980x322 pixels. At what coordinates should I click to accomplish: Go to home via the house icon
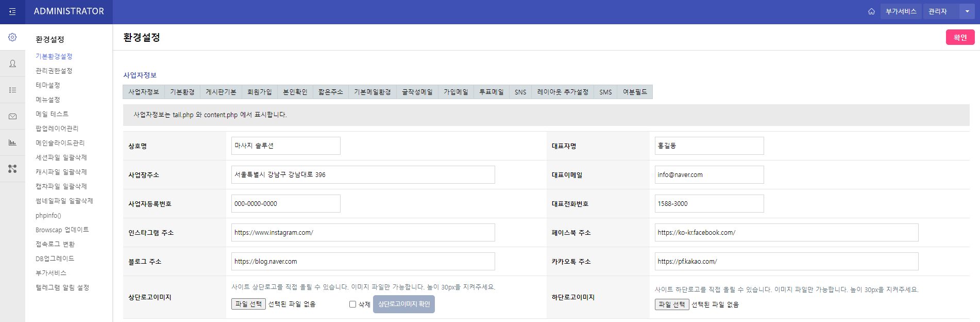871,11
